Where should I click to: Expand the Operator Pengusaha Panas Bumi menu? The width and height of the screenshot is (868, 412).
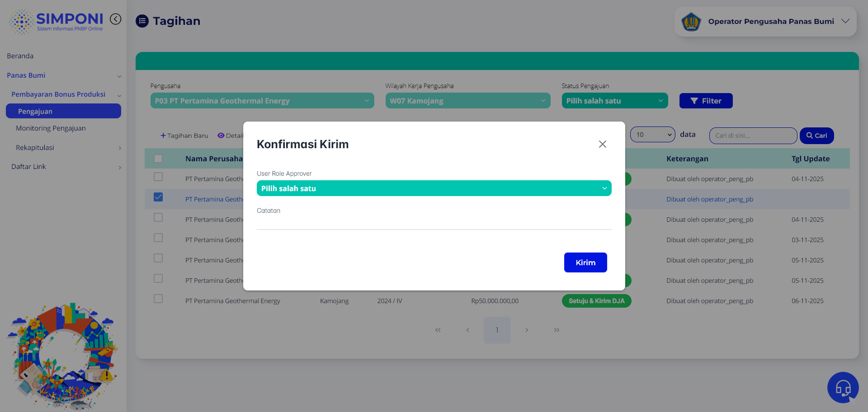(x=845, y=21)
